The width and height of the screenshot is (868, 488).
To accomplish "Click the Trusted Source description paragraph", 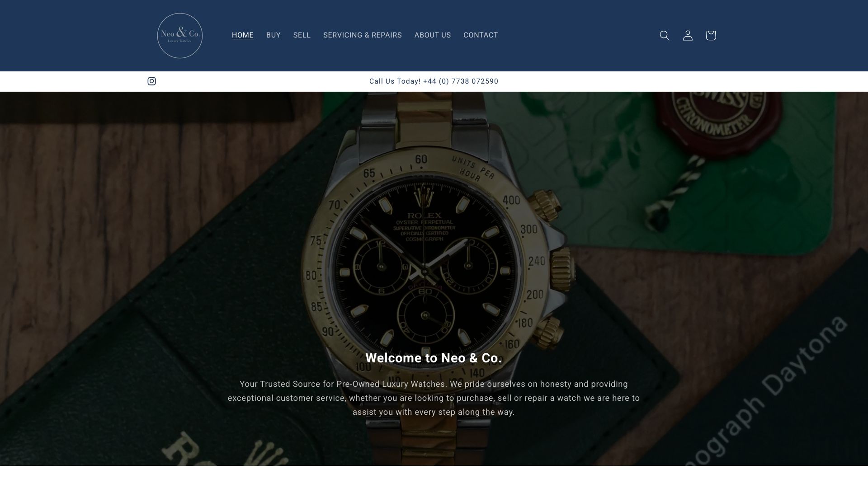I will click(434, 398).
